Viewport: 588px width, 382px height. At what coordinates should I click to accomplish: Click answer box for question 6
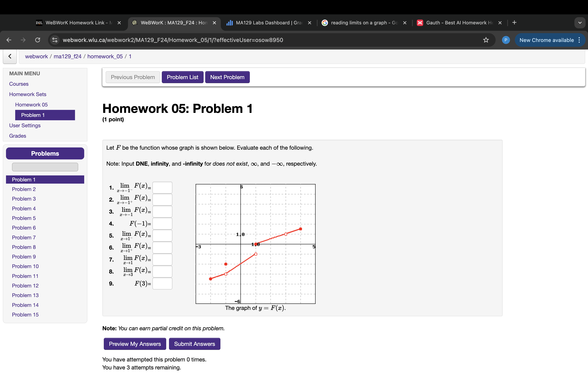coord(162,248)
